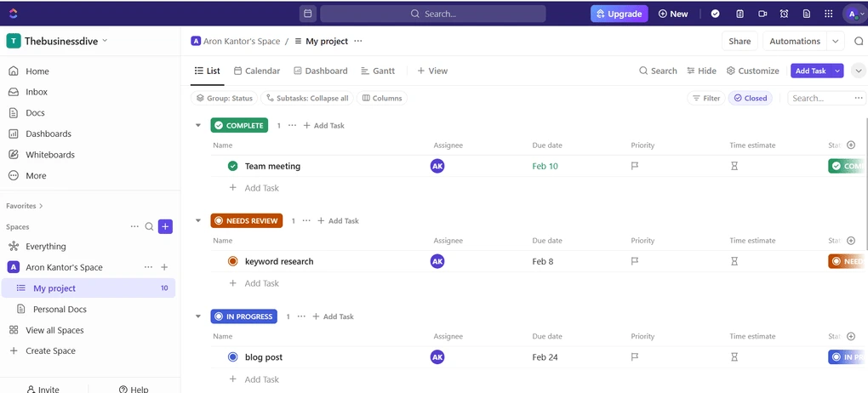Switch to the Calendar view tab
Screen dimensions: 868x393
pyautogui.click(x=256, y=71)
